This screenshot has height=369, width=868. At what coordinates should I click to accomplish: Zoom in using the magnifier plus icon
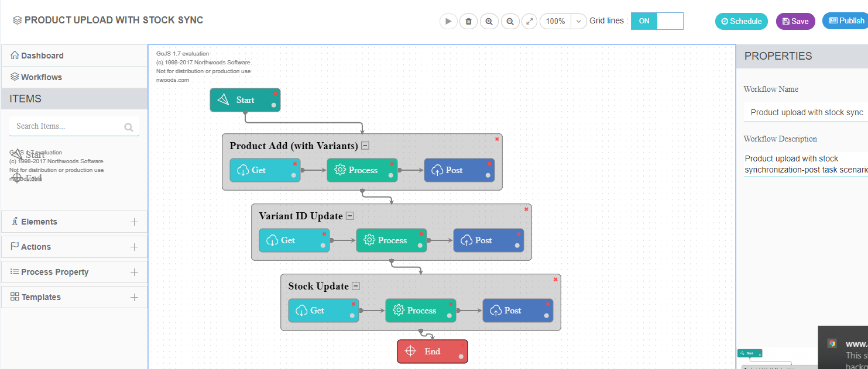point(489,21)
